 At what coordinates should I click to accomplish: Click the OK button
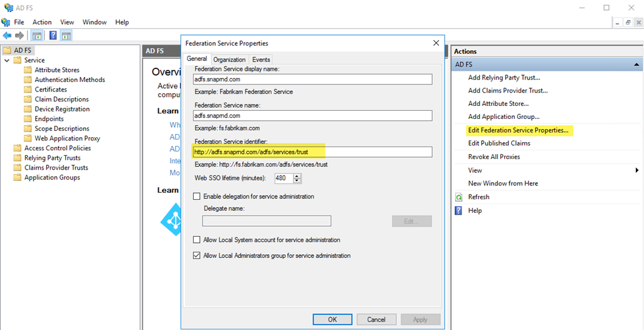[332, 319]
